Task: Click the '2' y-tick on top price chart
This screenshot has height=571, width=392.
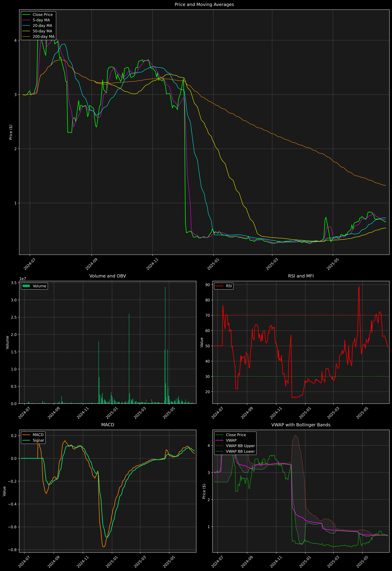Action: [x=15, y=149]
